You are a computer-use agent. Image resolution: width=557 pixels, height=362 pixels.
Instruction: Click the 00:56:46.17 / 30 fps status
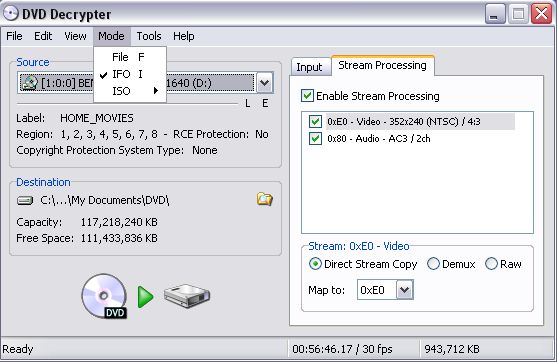pyautogui.click(x=342, y=349)
